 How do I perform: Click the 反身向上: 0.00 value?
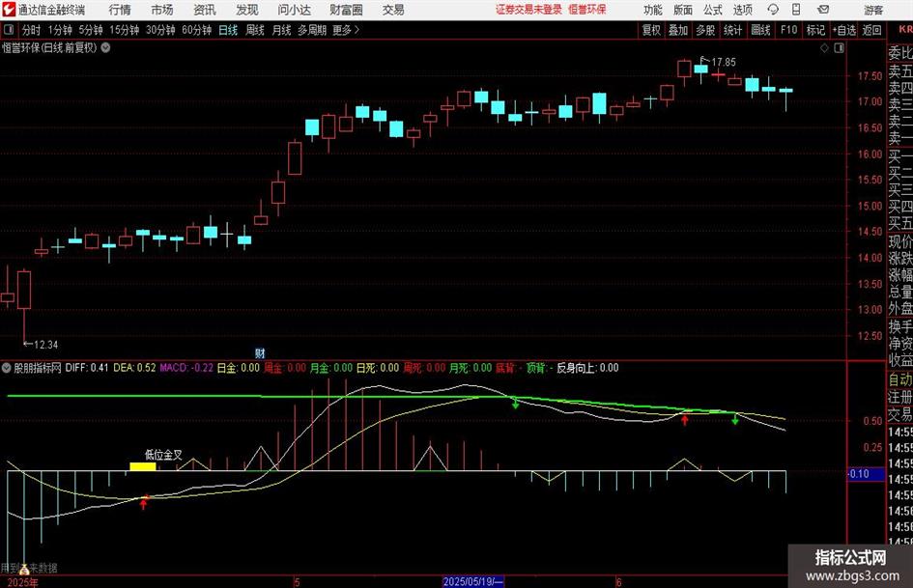click(587, 368)
